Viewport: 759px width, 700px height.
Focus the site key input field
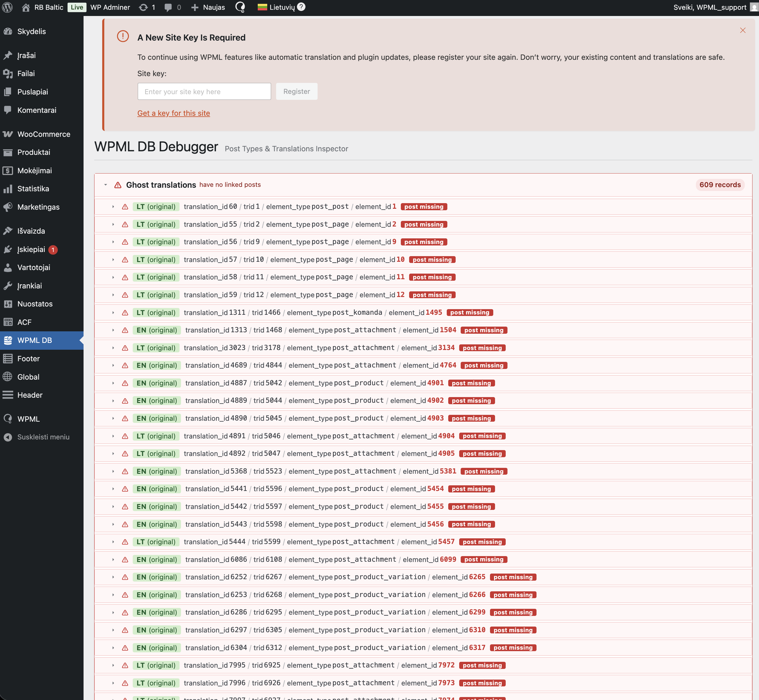pos(204,91)
